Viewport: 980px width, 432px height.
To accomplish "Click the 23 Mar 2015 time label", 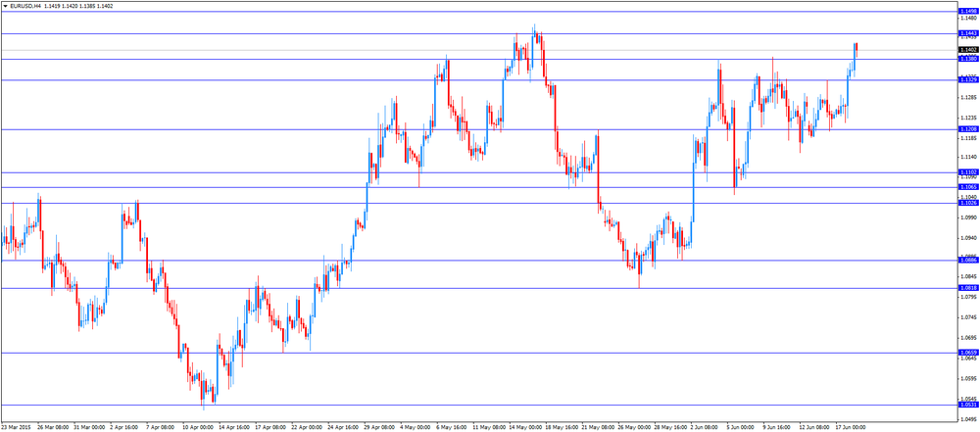I will [17, 428].
